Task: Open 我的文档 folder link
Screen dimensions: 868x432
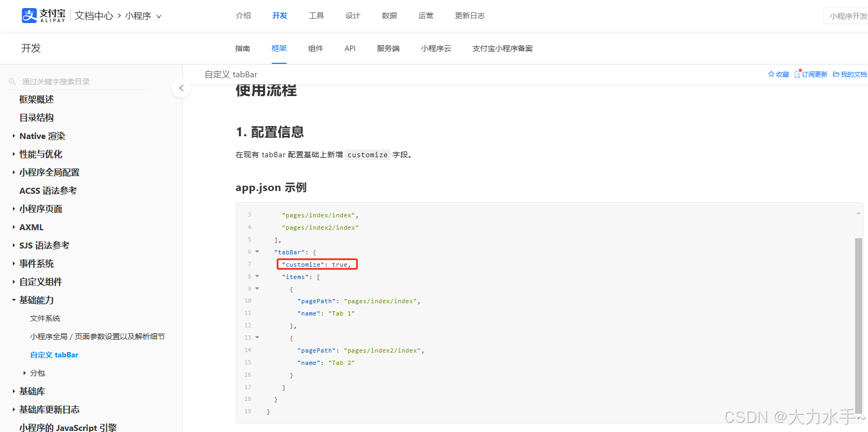Action: (850, 75)
